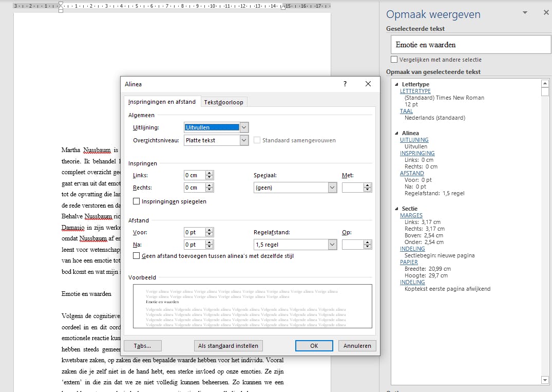The width and height of the screenshot is (552, 392).
Task: Click Als standaard instellen button
Action: 228,346
